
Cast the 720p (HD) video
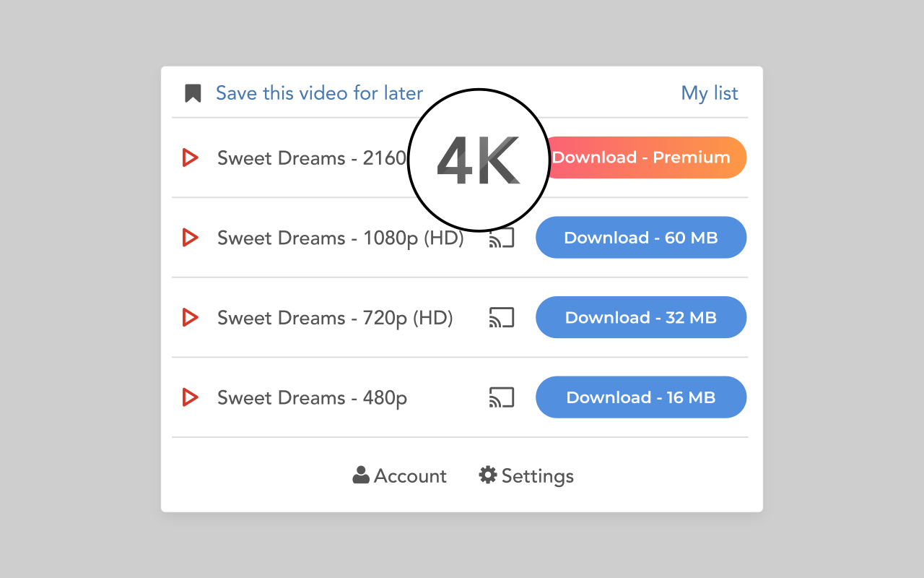tap(502, 317)
